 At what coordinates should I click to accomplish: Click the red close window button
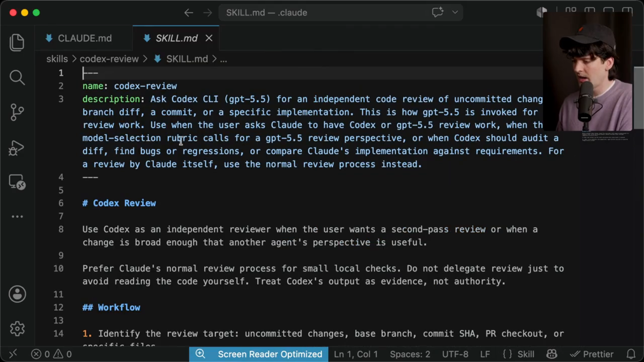(x=13, y=12)
